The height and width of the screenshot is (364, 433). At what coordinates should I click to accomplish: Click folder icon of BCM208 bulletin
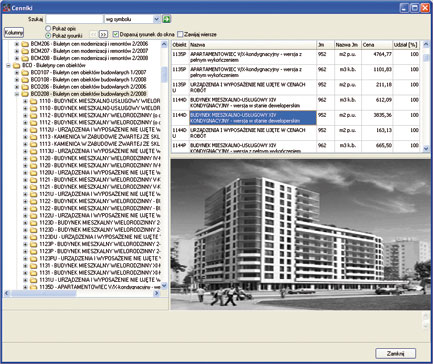[25, 58]
